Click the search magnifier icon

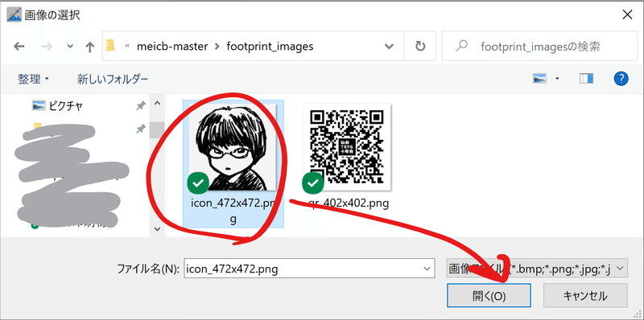point(460,46)
